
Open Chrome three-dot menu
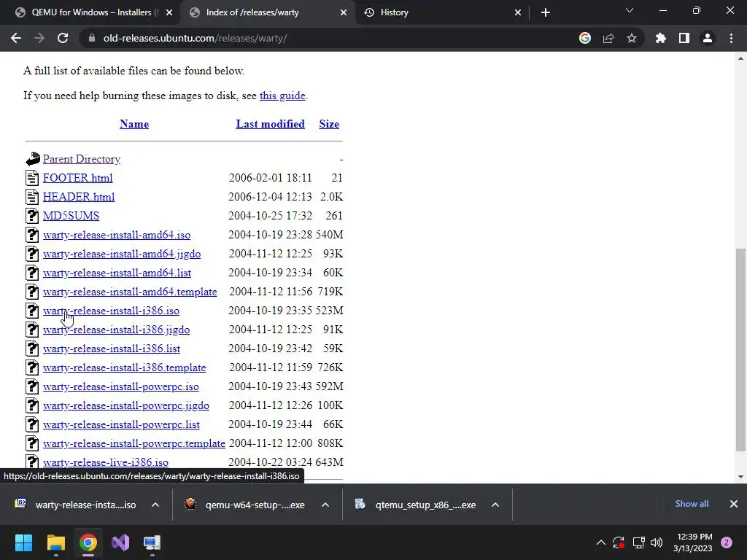coord(731,38)
